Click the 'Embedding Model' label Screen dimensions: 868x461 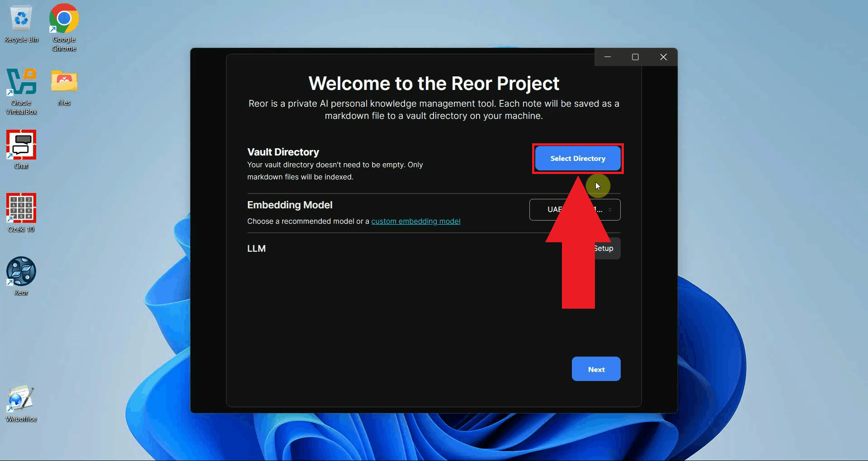click(290, 205)
